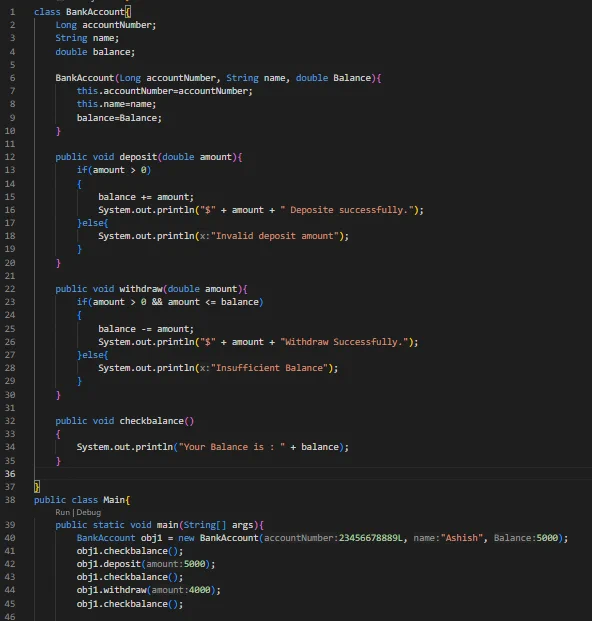Click the BankAccount constructor name on line 6
The image size is (592, 621).
point(85,78)
